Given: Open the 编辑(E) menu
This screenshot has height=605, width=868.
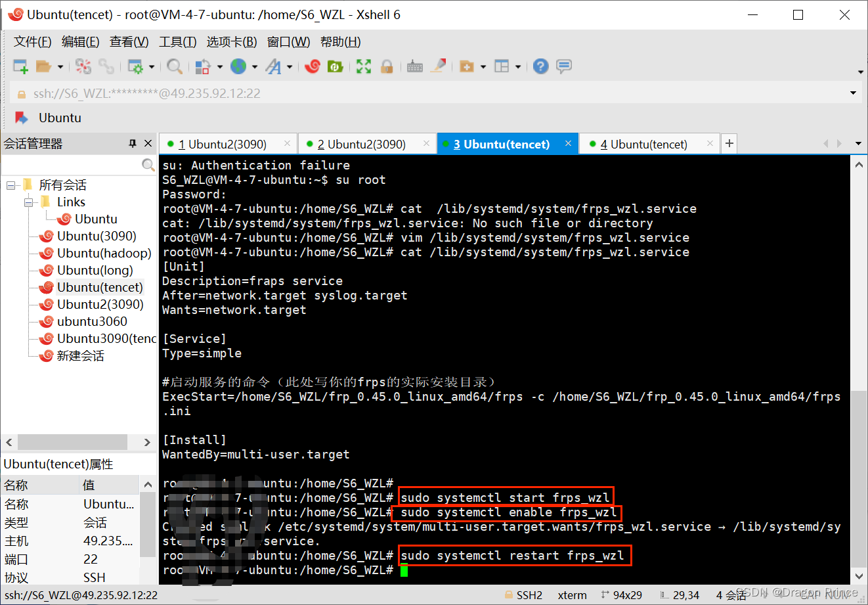Looking at the screenshot, I should point(81,42).
